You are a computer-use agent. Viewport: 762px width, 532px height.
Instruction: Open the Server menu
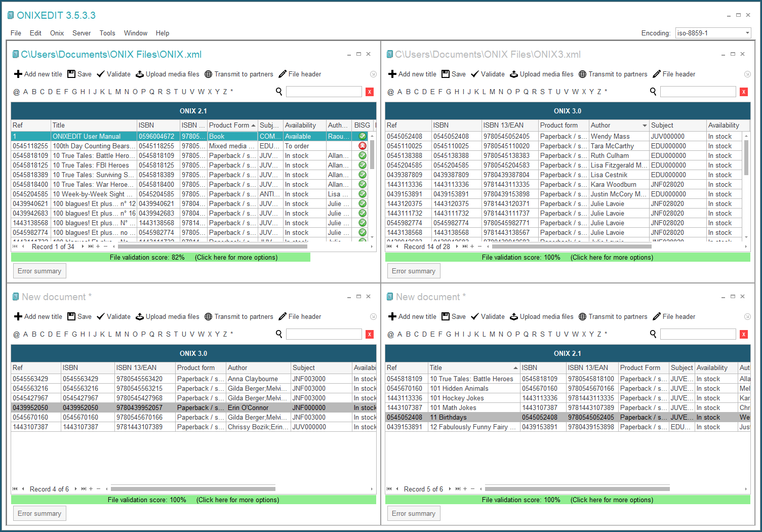coord(82,33)
